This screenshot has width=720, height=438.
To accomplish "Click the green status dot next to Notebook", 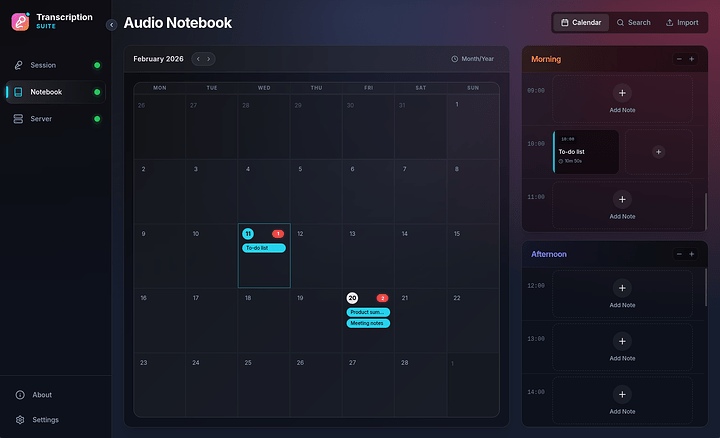I will pyautogui.click(x=97, y=92).
